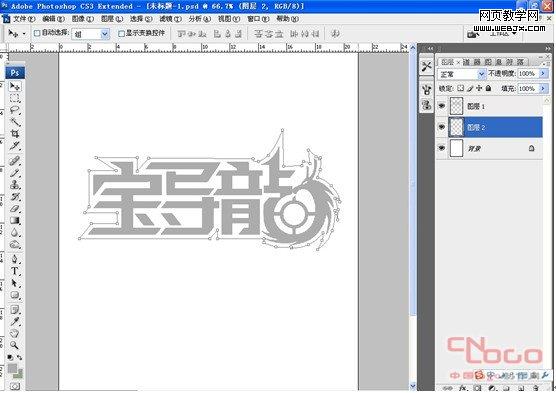The height and width of the screenshot is (393, 556).
Task: Click the lock position icon
Action: 479,88
